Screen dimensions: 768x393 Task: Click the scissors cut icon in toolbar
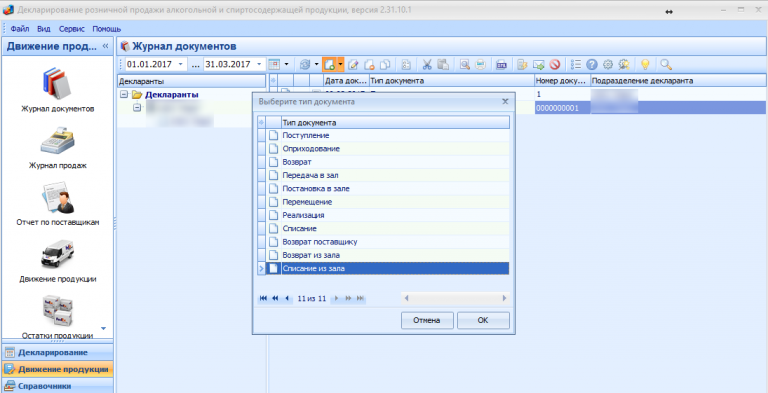pos(427,64)
